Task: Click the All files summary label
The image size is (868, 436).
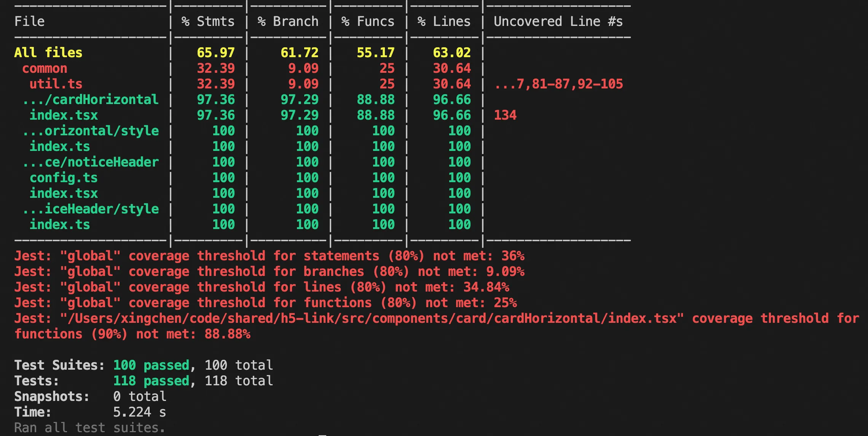Action: pyautogui.click(x=48, y=53)
